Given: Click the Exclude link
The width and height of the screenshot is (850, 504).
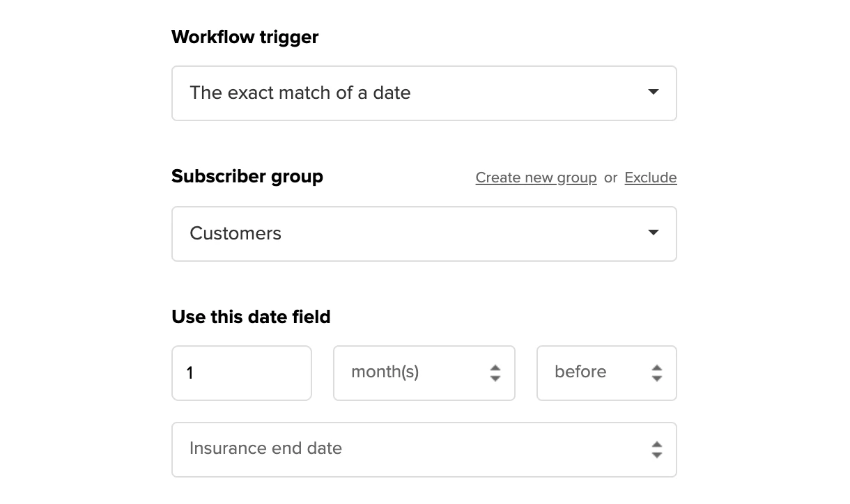Looking at the screenshot, I should pos(650,178).
